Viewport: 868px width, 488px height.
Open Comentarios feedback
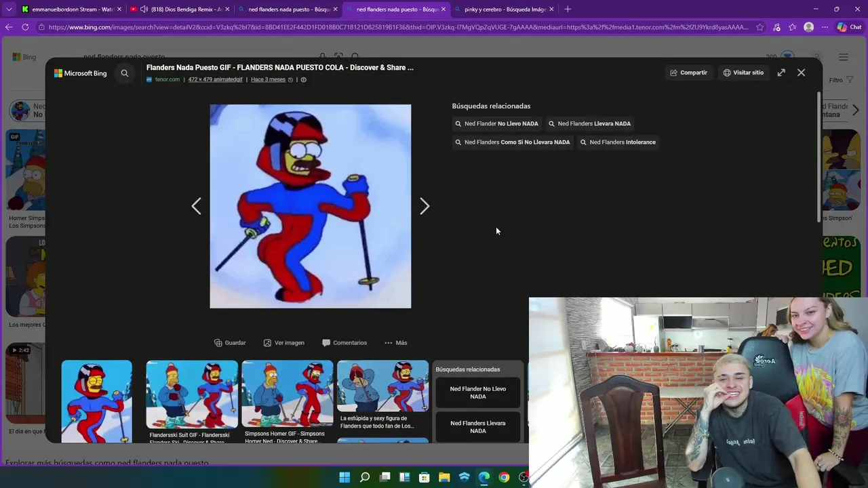344,343
